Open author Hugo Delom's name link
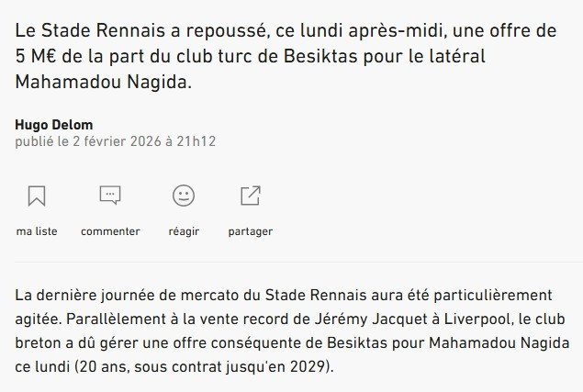 (54, 125)
